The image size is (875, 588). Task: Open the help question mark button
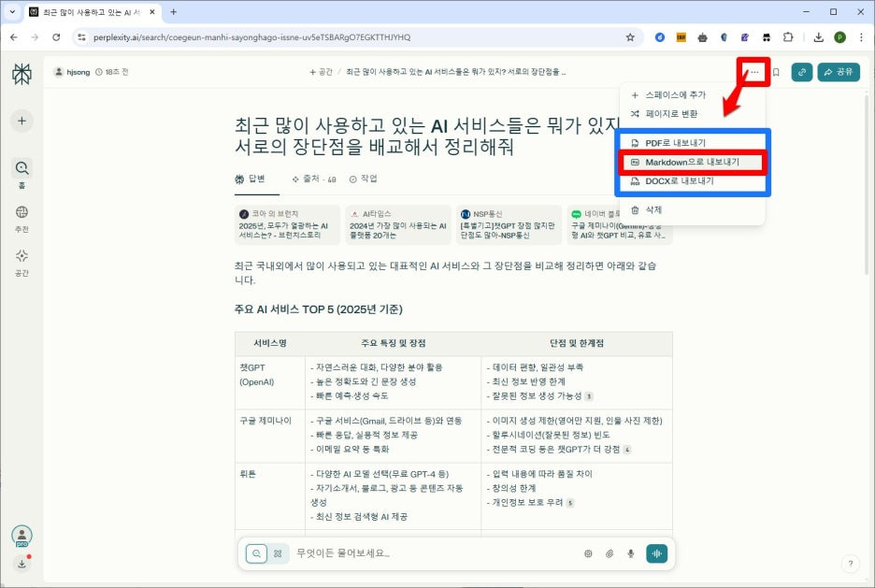(851, 564)
